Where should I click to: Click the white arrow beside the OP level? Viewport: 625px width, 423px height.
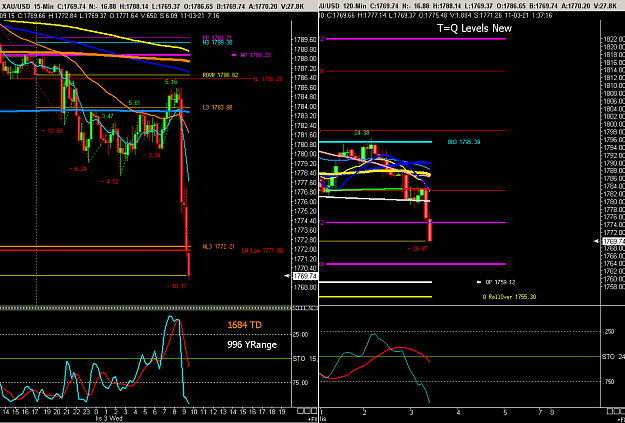coord(479,282)
